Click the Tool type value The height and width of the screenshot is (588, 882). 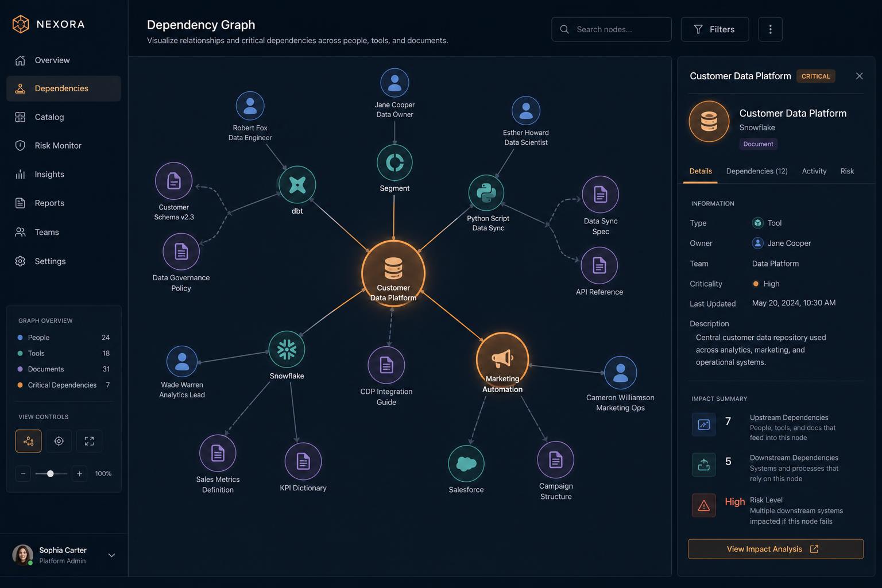[767, 223]
